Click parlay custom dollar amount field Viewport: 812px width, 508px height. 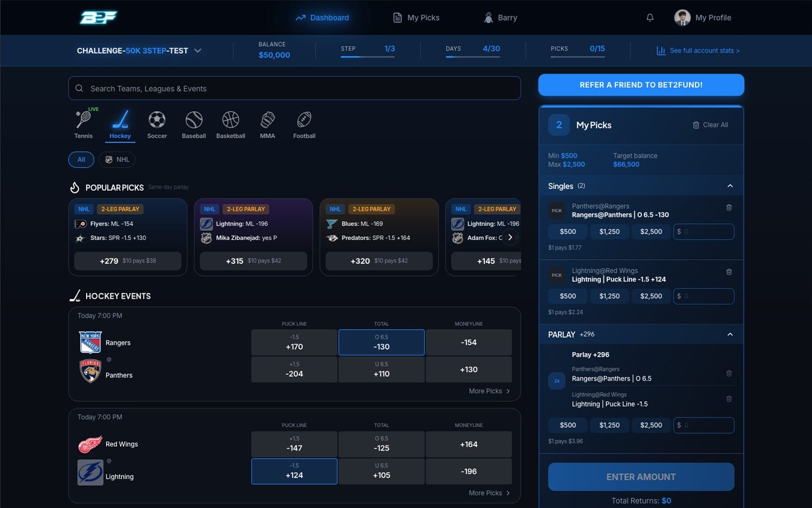tap(704, 425)
